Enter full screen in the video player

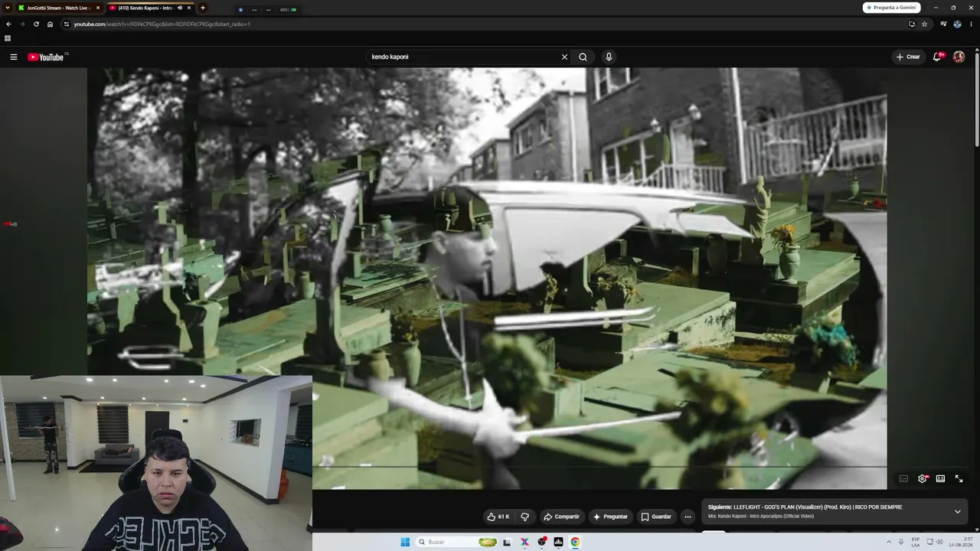(959, 478)
